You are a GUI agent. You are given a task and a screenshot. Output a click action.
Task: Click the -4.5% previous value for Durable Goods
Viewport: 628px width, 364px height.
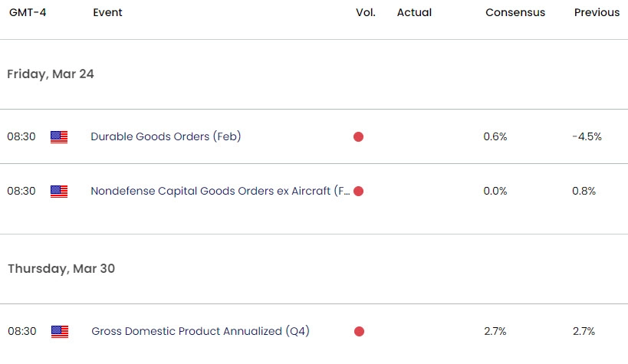(587, 137)
